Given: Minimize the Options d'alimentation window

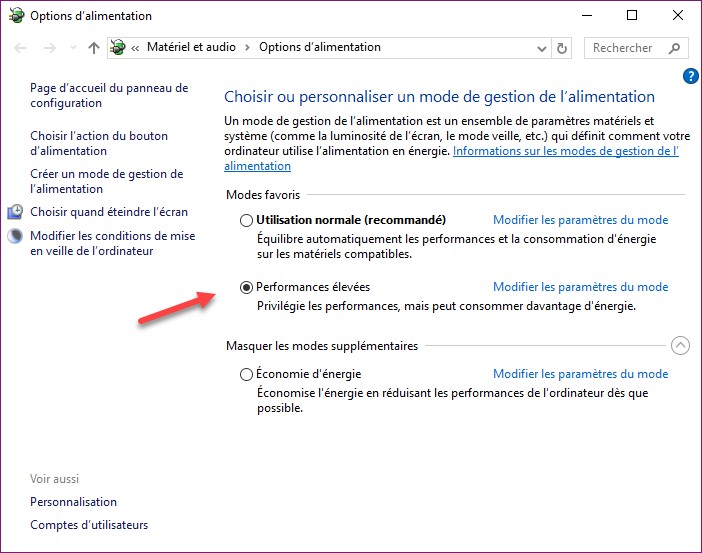Looking at the screenshot, I should coord(587,15).
